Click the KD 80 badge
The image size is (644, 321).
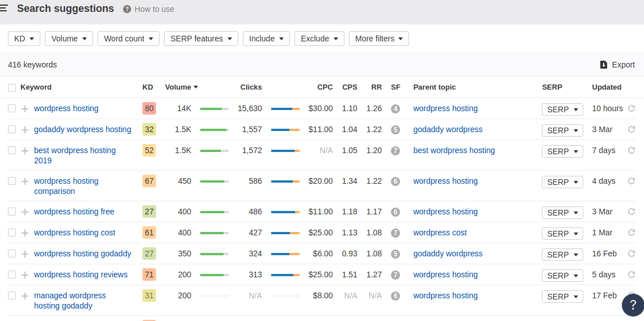[x=149, y=108]
